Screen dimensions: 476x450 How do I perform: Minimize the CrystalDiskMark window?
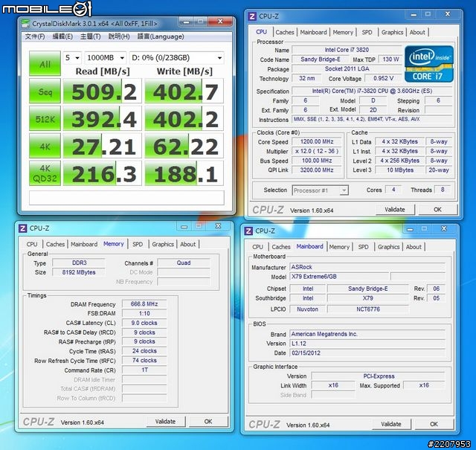tap(186, 22)
